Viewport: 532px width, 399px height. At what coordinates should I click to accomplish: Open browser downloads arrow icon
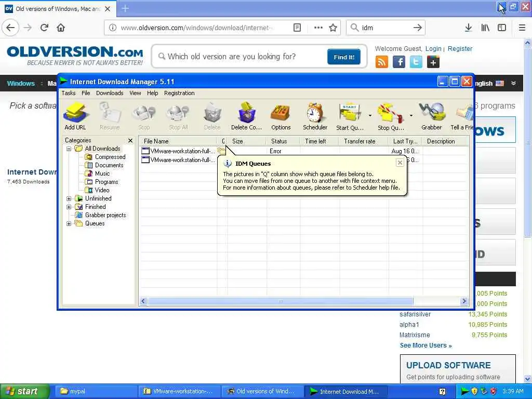coord(469,28)
